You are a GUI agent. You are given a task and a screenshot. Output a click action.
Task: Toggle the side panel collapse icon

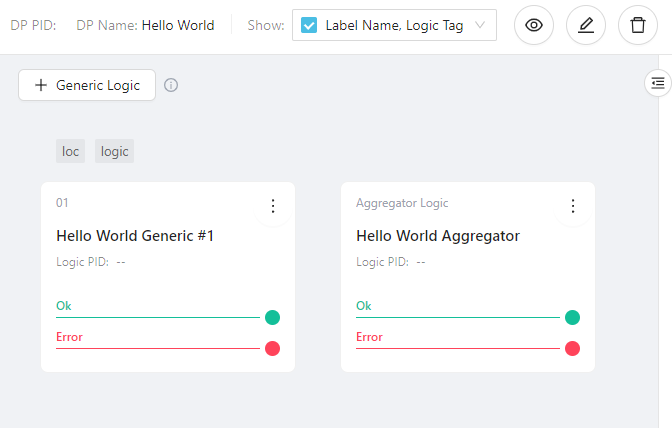pos(657,83)
